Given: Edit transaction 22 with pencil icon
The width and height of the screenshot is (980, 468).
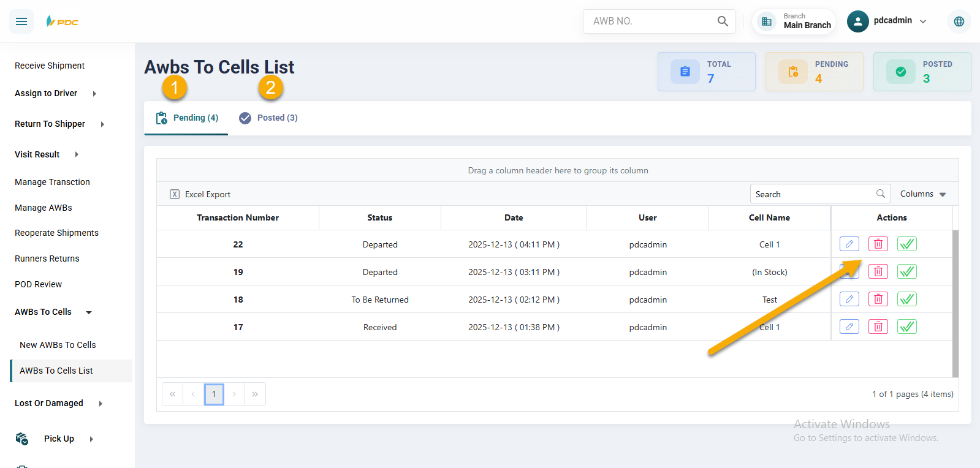Looking at the screenshot, I should click(849, 244).
